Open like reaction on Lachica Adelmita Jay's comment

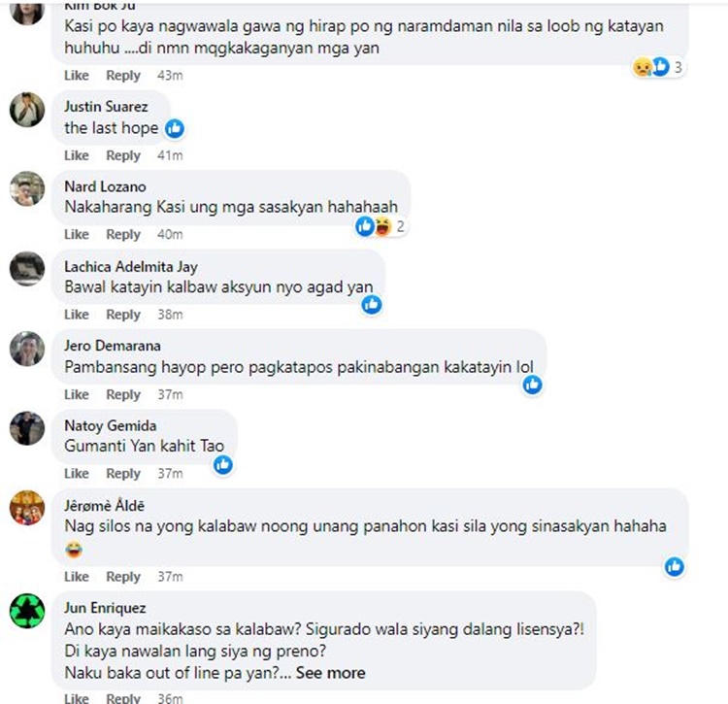tap(372, 305)
